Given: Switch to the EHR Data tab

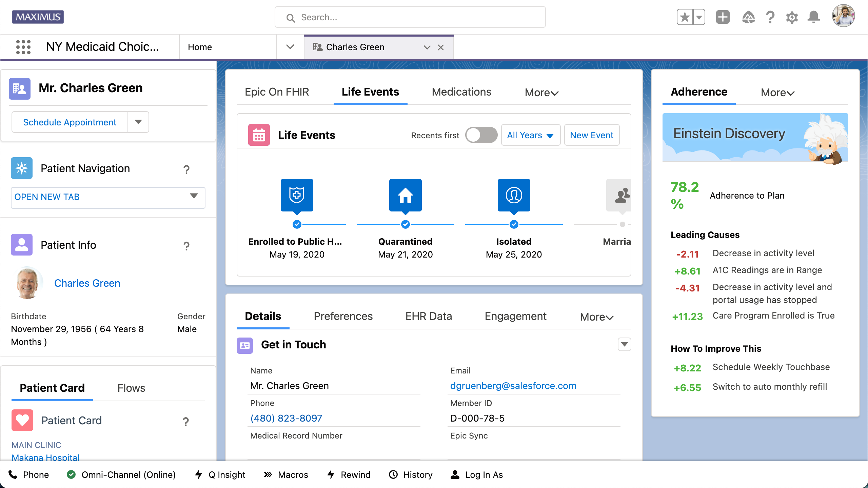Looking at the screenshot, I should tap(429, 316).
